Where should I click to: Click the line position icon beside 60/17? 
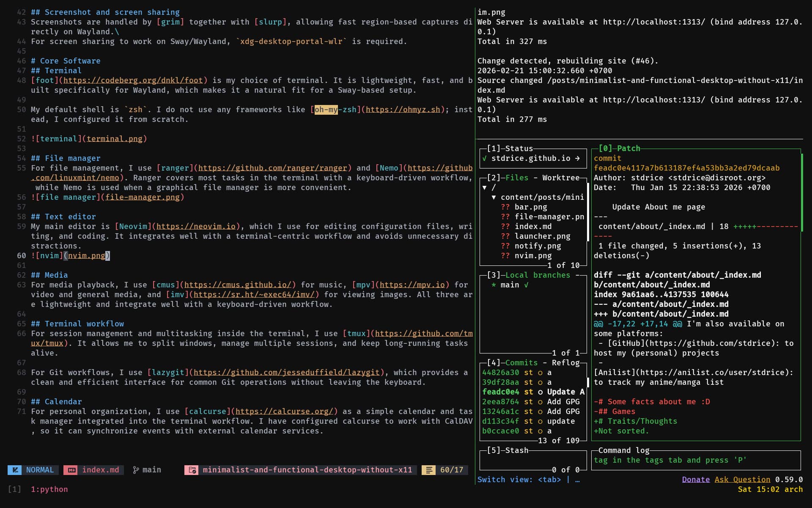tap(429, 470)
